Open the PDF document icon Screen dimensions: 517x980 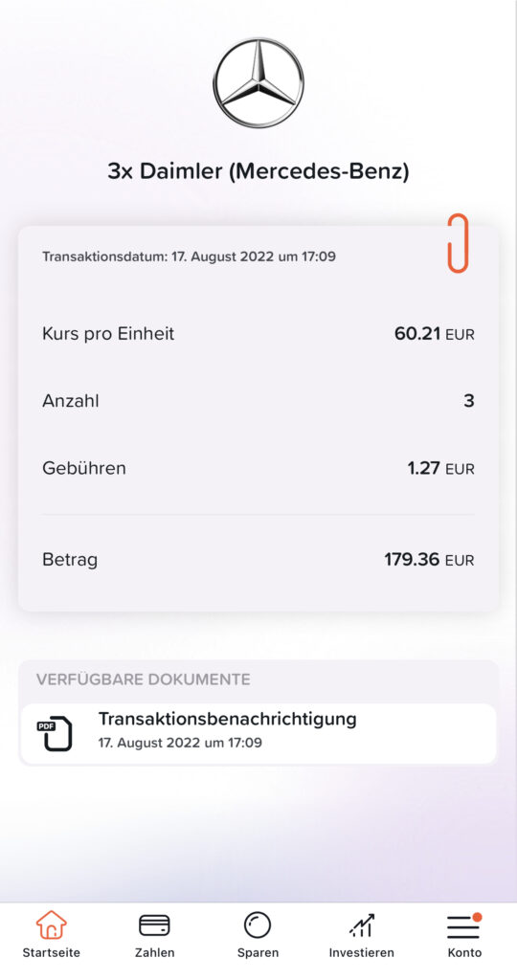coord(54,733)
